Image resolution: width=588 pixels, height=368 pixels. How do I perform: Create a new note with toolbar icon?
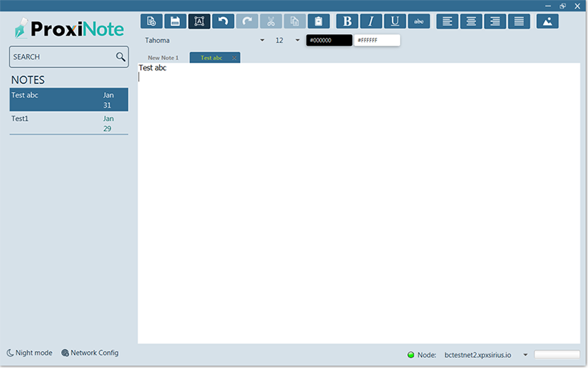click(152, 21)
